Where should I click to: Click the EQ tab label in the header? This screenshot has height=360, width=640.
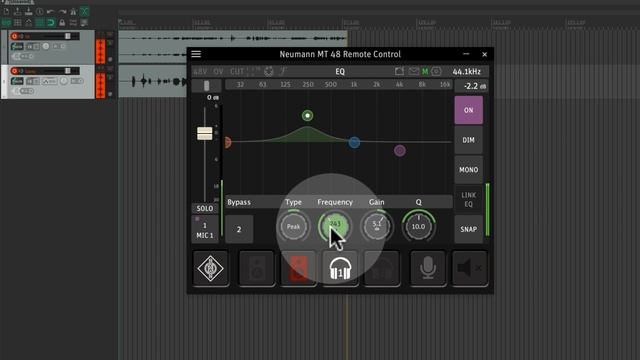coord(340,72)
